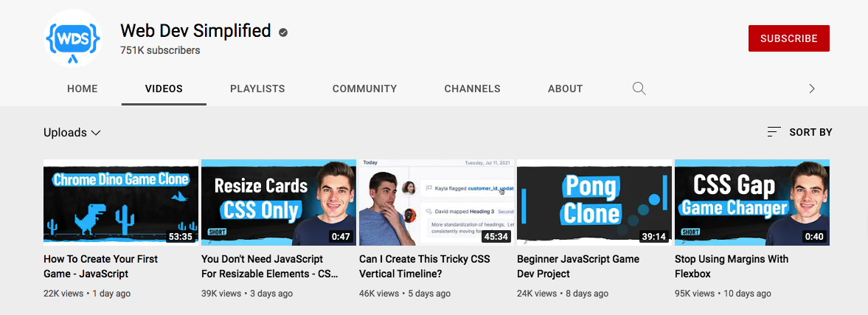
Task: Click '95K views • 10 days ago' text
Action: [x=723, y=294]
